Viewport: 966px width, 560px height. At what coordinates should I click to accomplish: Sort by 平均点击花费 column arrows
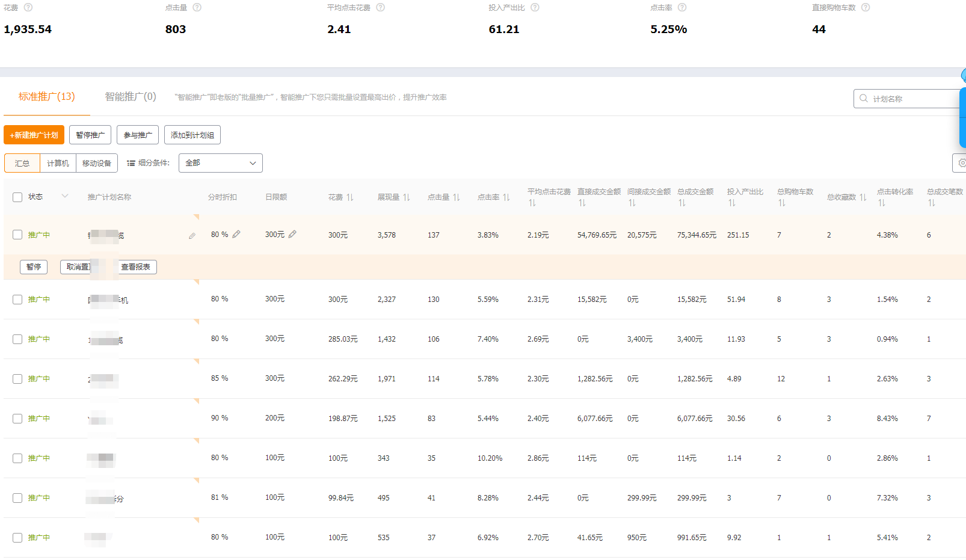532,203
